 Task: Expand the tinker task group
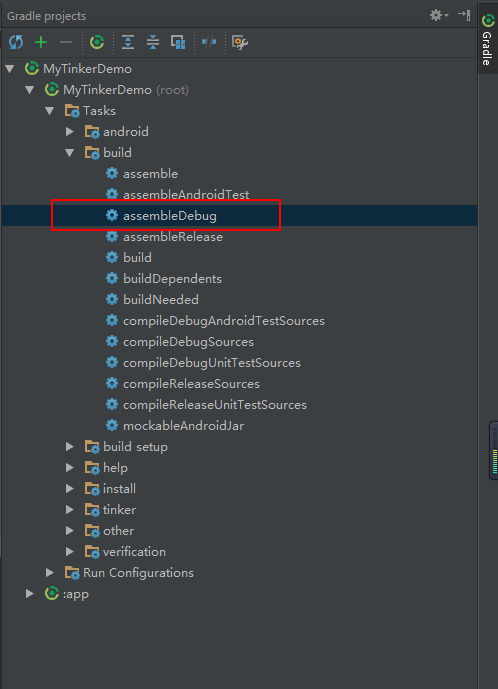(69, 510)
